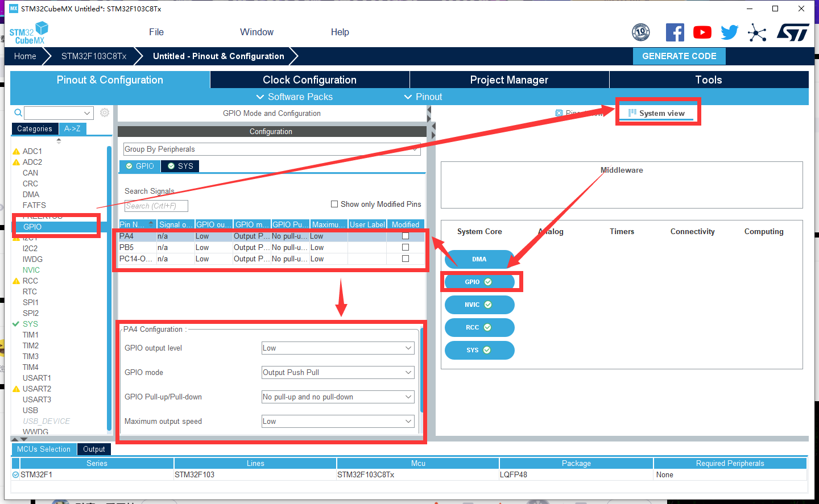Toggle Modified checkbox for PB5 row
Viewport: 819px width, 504px height.
coord(406,247)
